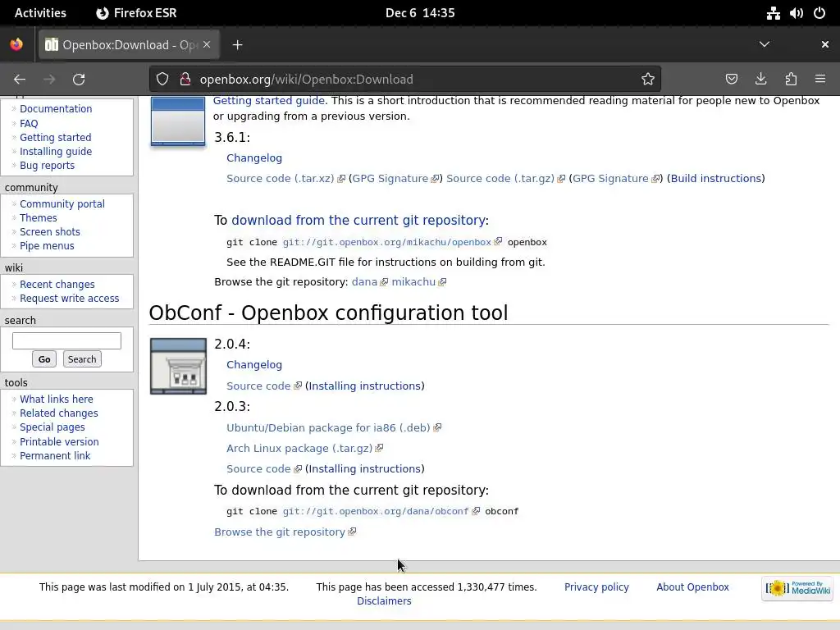Download Ubuntu/Debian package for ia86 (.deb)
Screen dimensions: 840x630
[x=328, y=428]
